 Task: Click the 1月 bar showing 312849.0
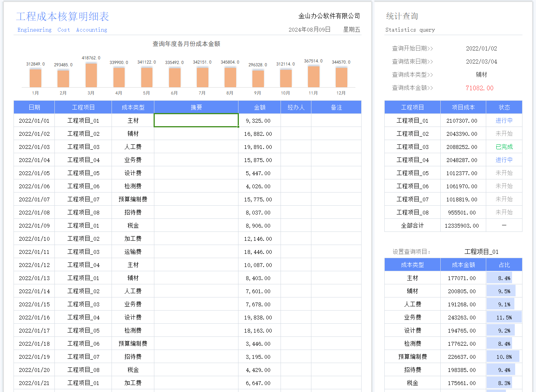36,78
